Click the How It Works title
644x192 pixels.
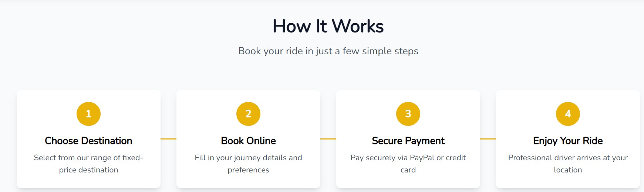tap(328, 26)
